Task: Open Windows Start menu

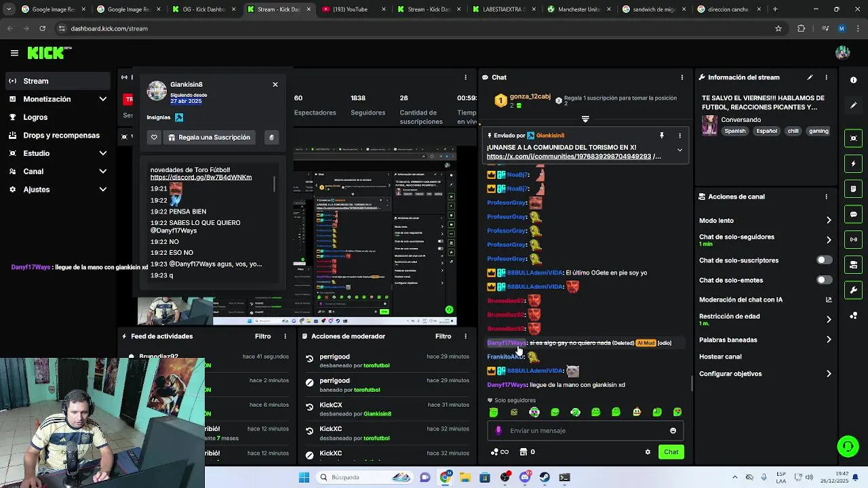Action: click(x=304, y=477)
